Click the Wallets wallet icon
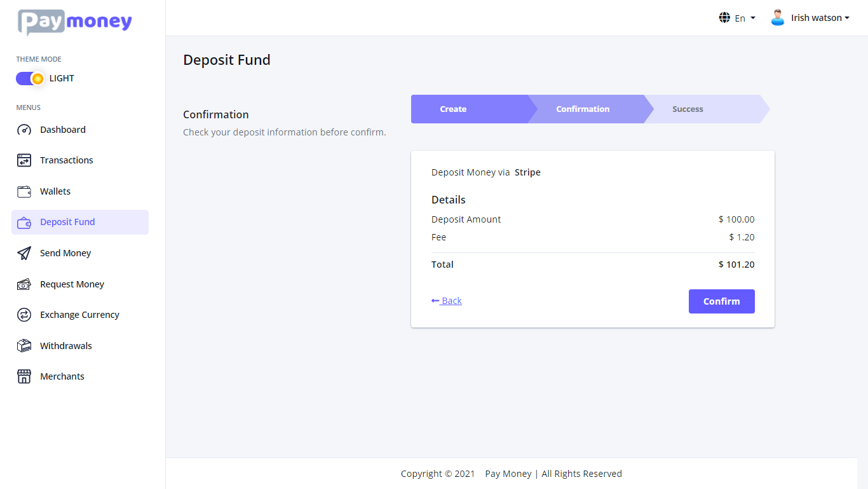The width and height of the screenshot is (868, 489). [x=24, y=191]
